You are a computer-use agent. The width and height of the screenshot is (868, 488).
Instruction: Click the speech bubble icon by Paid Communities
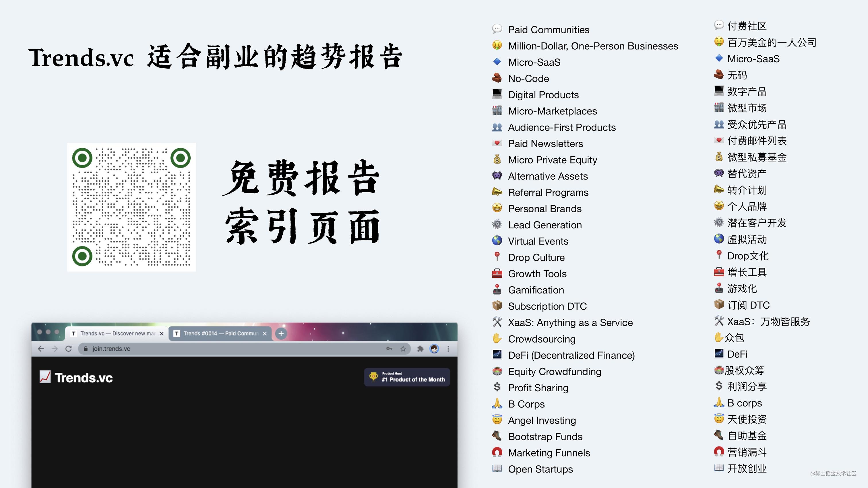(497, 29)
